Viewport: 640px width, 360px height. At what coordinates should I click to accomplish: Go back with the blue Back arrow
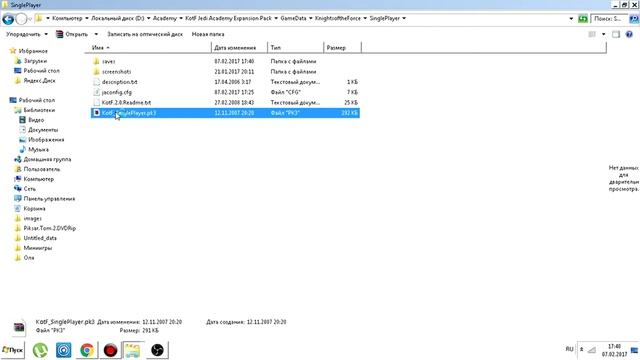point(8,19)
